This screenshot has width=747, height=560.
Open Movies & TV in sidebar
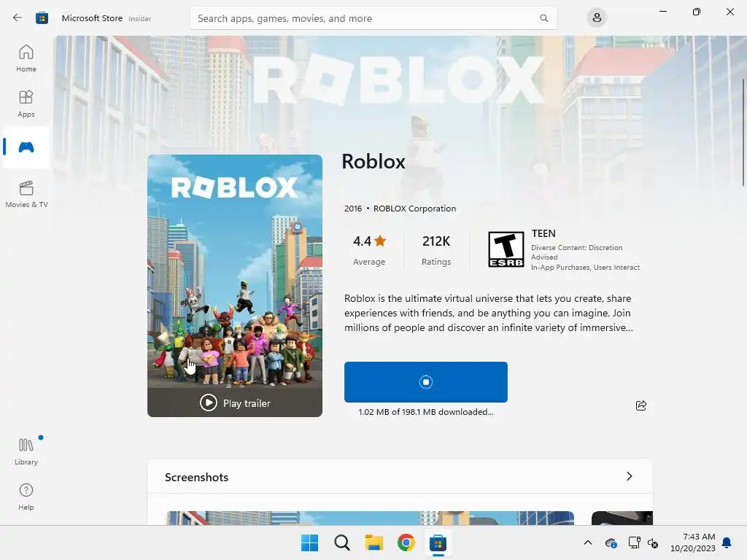point(26,194)
